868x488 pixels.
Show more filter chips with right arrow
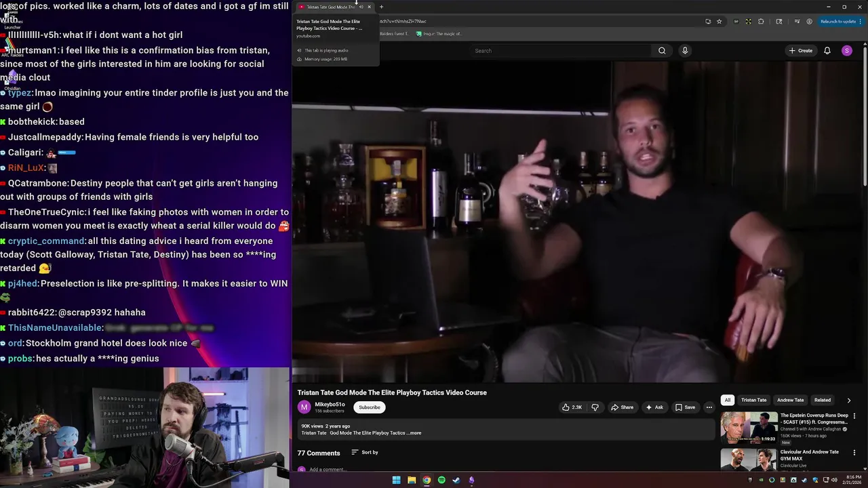pyautogui.click(x=848, y=400)
